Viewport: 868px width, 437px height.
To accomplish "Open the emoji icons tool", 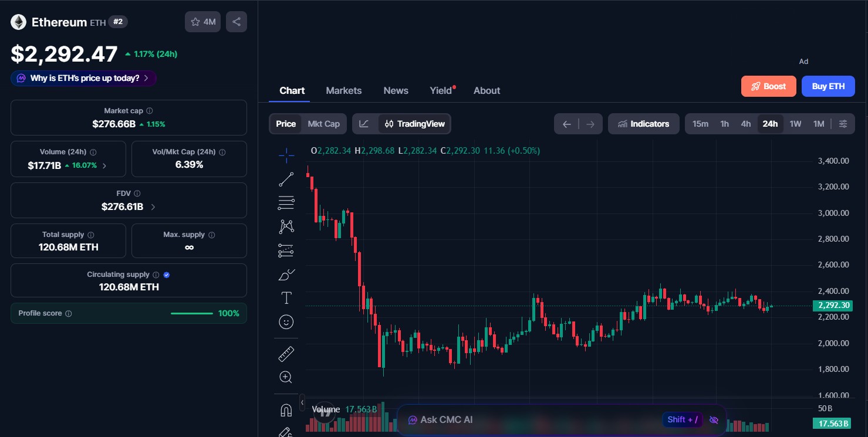I will [286, 322].
